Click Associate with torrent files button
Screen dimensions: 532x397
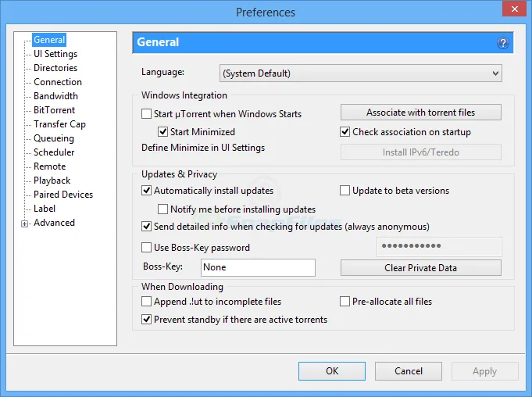[421, 113]
